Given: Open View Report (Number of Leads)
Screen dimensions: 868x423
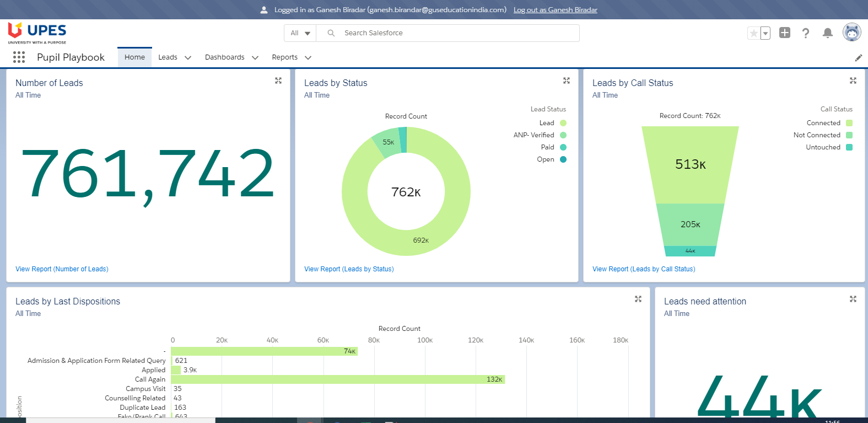Looking at the screenshot, I should coord(62,269).
